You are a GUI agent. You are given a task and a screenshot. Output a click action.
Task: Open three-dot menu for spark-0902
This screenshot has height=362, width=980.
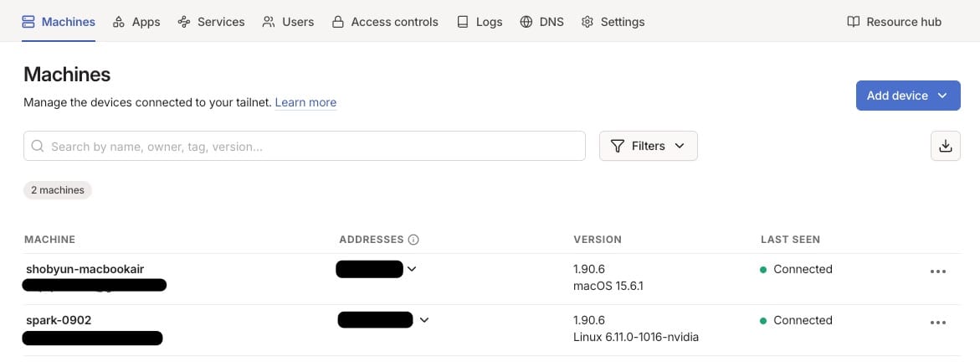[x=938, y=323]
